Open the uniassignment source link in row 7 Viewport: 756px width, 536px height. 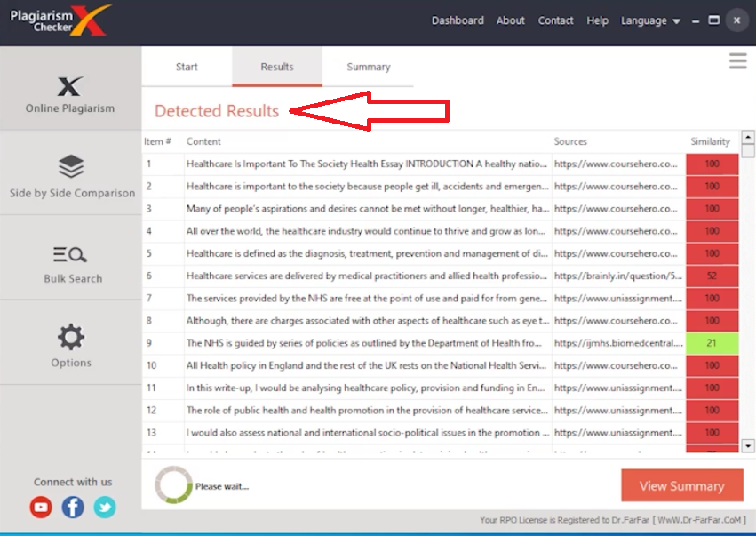(x=618, y=298)
